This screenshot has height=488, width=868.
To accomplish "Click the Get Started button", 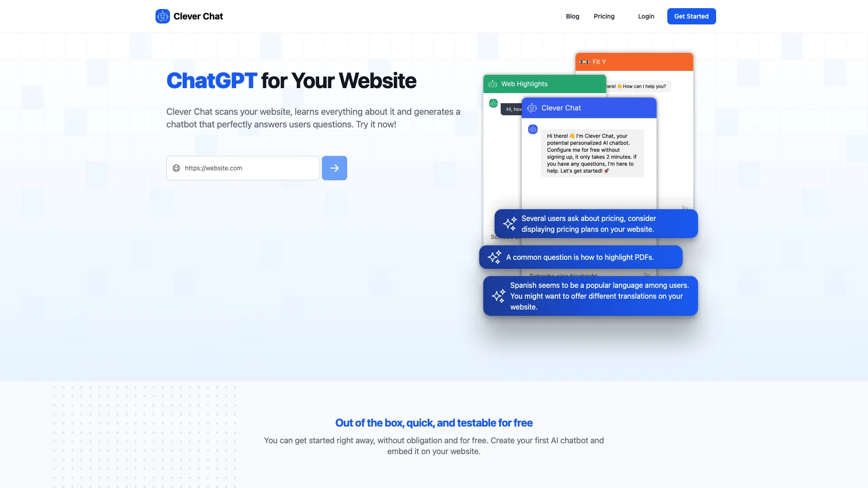I will tap(691, 16).
